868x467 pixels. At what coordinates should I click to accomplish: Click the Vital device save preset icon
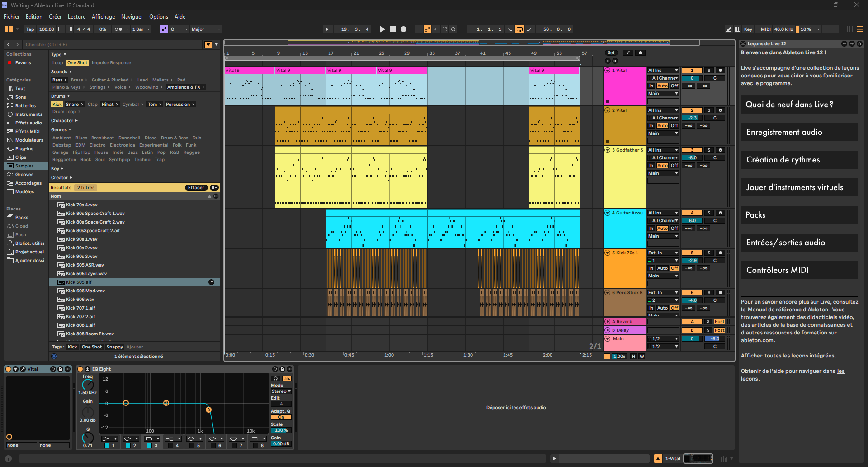click(60, 369)
